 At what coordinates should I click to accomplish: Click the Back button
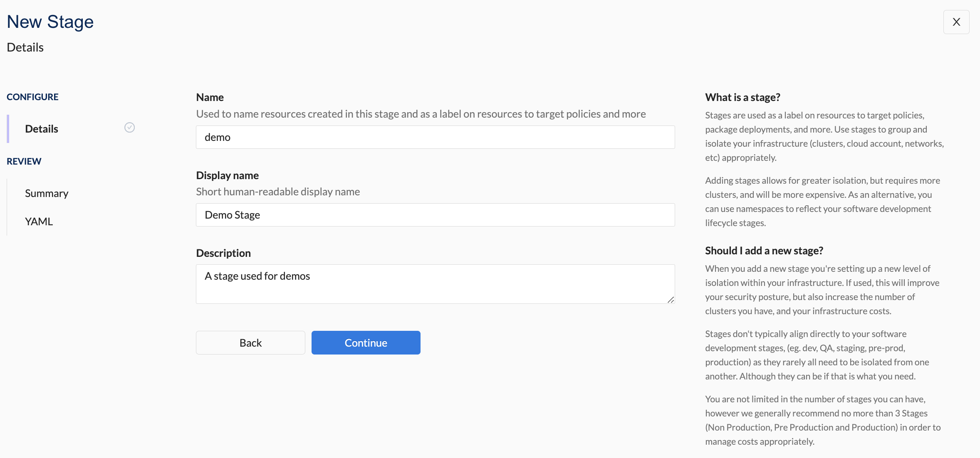tap(251, 342)
